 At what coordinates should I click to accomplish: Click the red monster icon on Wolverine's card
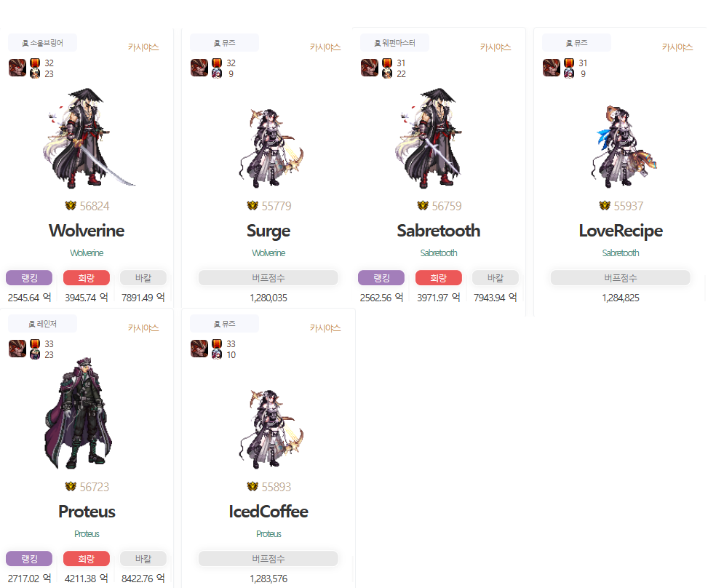click(x=17, y=68)
